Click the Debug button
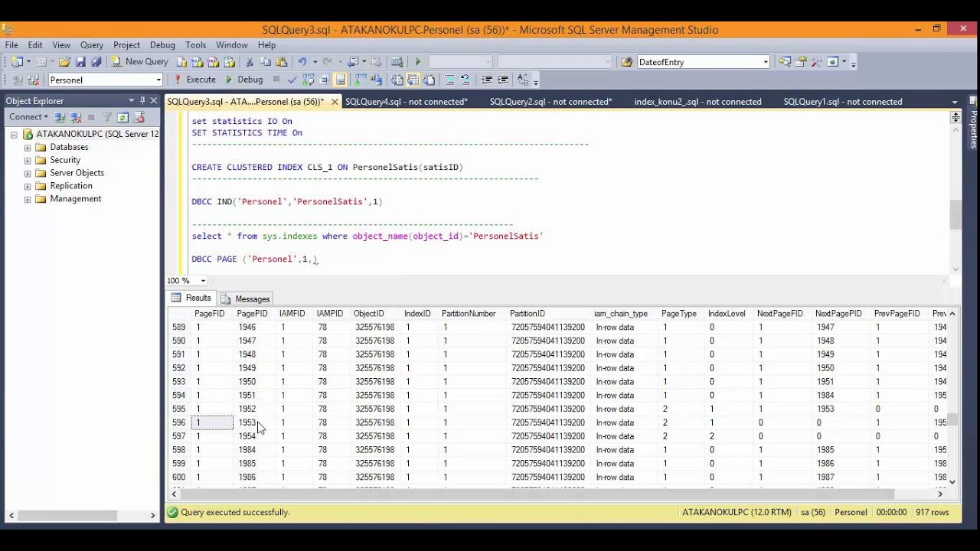The image size is (980, 551). [x=244, y=80]
